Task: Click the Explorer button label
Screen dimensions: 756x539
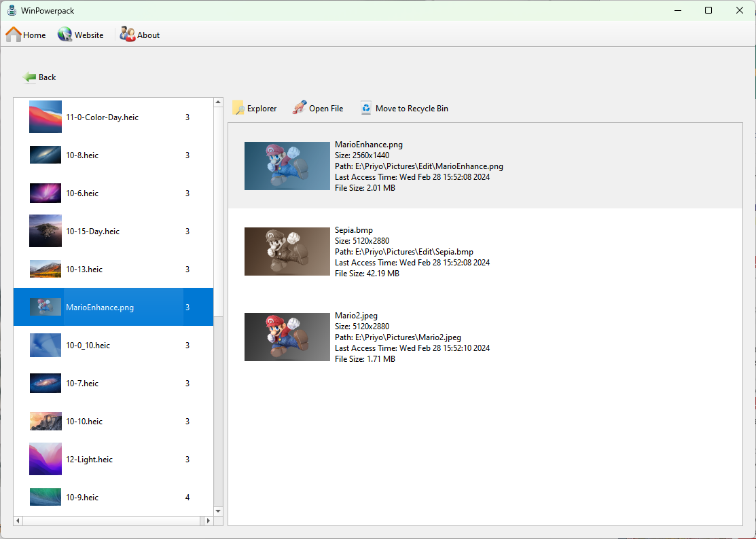Action: click(262, 109)
